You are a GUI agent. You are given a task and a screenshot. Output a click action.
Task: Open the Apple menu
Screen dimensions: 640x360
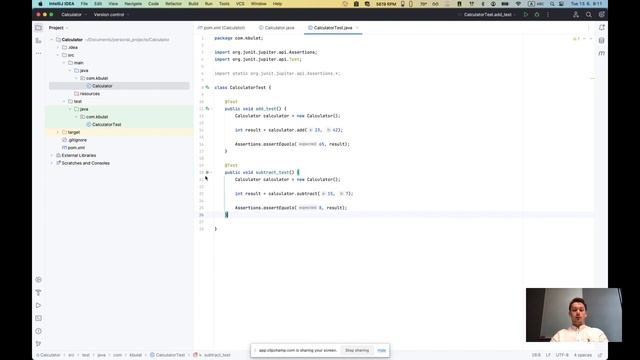click(x=40, y=4)
